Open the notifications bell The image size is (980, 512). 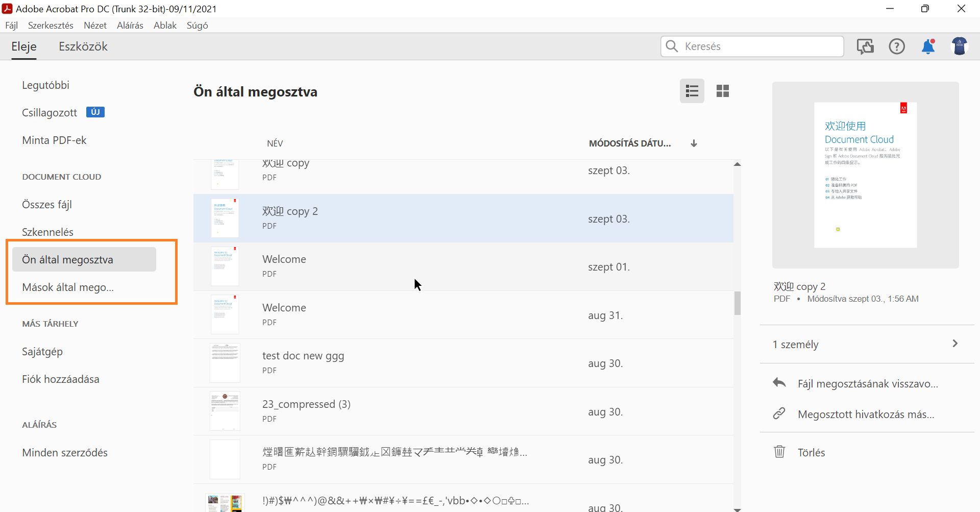coord(928,46)
